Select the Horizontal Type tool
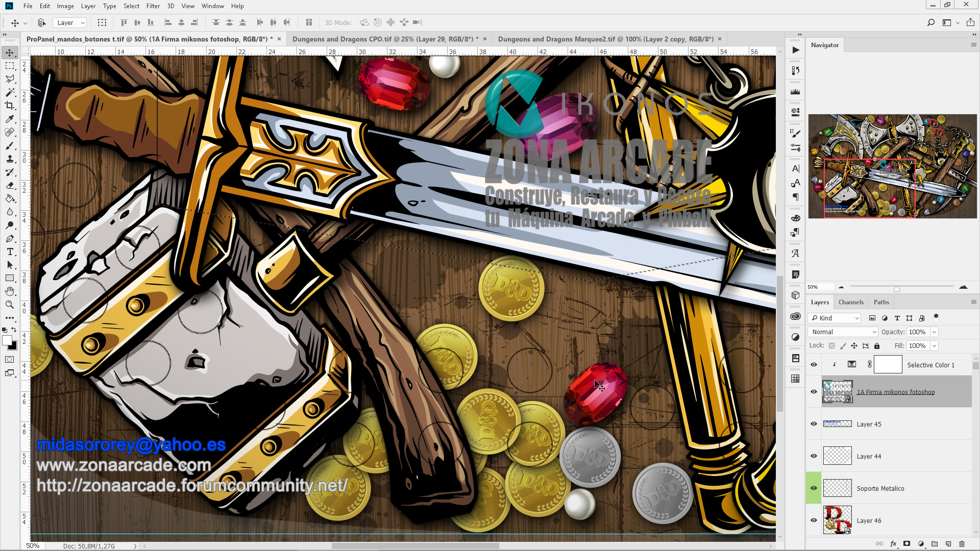The height and width of the screenshot is (551, 980). pyautogui.click(x=10, y=252)
